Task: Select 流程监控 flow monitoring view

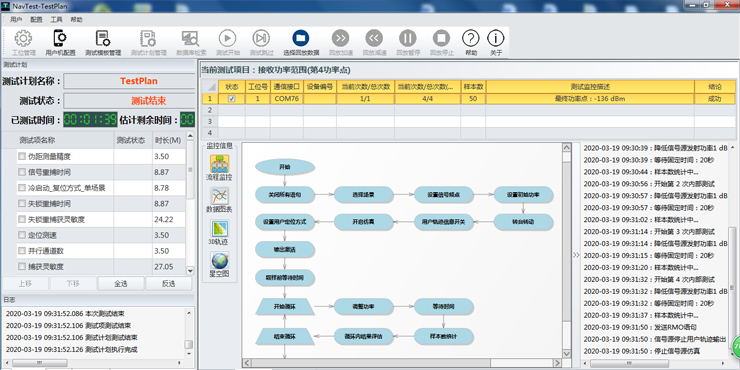Action: click(x=219, y=168)
